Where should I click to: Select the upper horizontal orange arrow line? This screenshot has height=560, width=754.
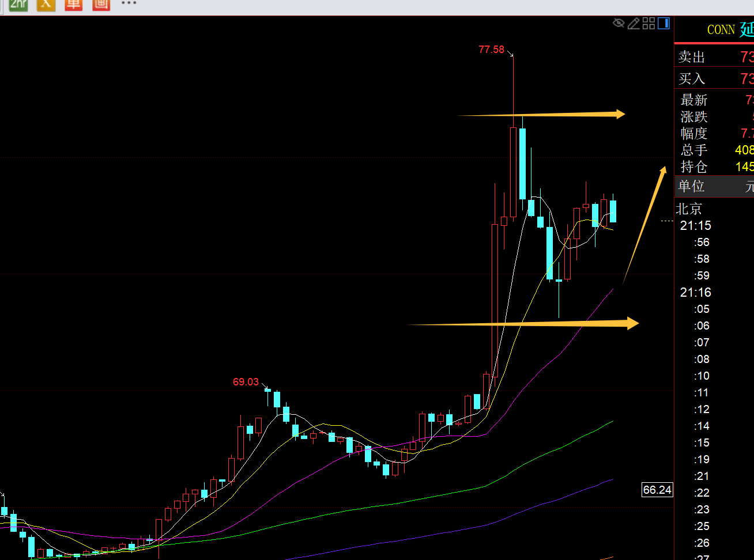point(542,115)
